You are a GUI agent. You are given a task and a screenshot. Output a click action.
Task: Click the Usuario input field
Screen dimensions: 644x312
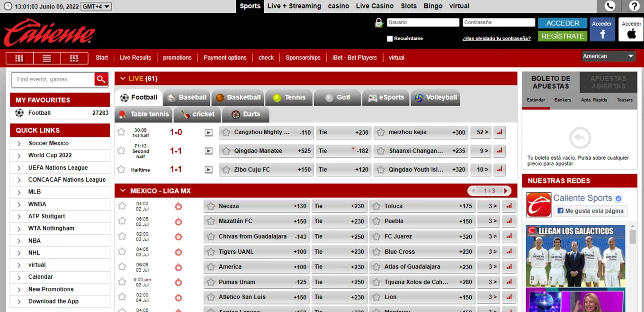[423, 22]
